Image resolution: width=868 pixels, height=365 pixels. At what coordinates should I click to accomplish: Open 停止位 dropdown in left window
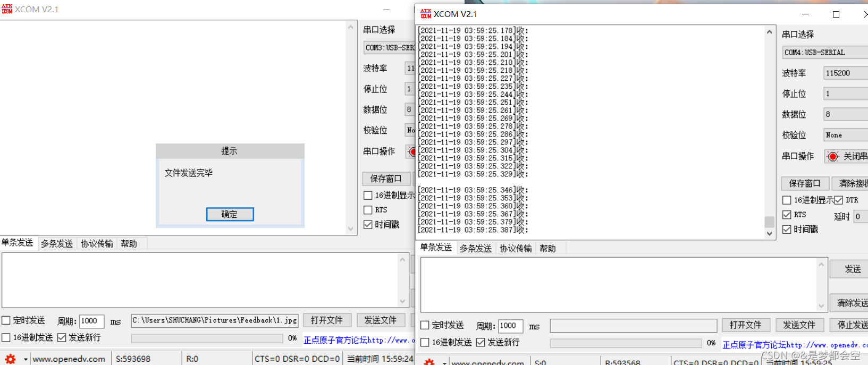click(410, 89)
